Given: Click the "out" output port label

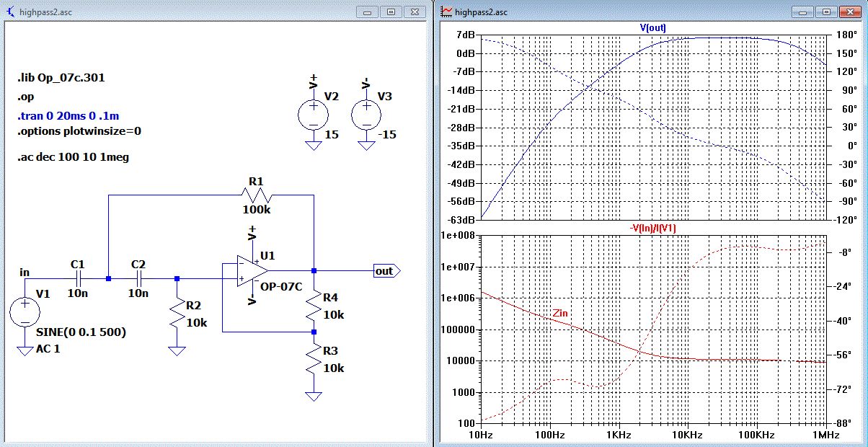Looking at the screenshot, I should (385, 271).
